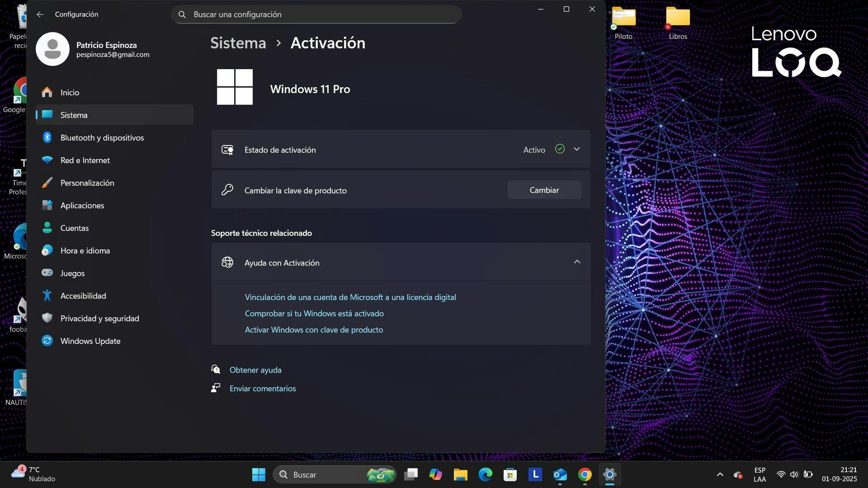
Task: Select Sistema in the sidebar
Action: (114, 115)
